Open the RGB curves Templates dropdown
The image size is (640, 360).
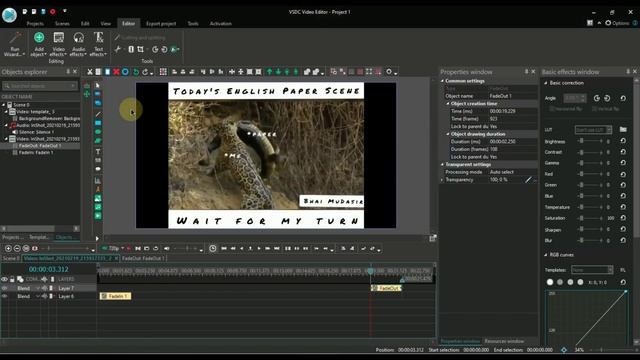(592, 270)
